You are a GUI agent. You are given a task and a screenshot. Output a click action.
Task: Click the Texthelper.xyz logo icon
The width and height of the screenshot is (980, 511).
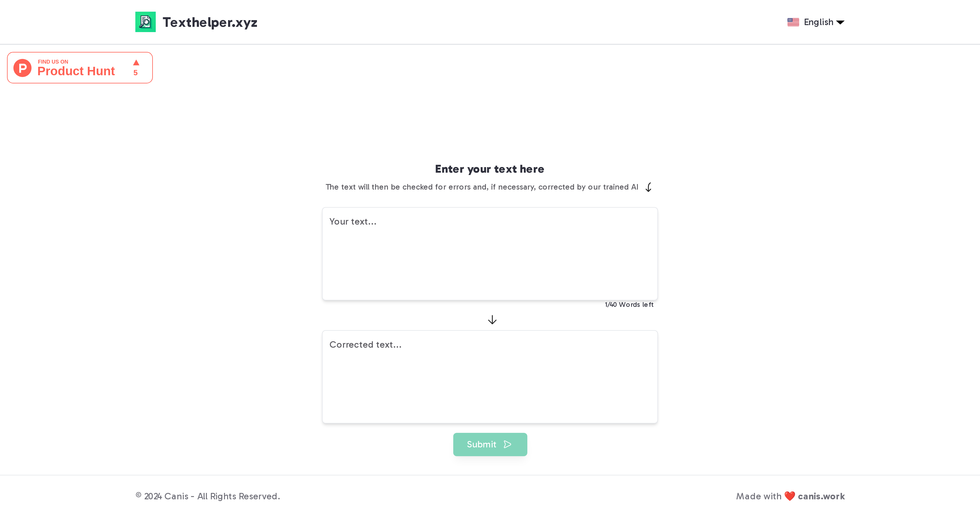(x=145, y=22)
